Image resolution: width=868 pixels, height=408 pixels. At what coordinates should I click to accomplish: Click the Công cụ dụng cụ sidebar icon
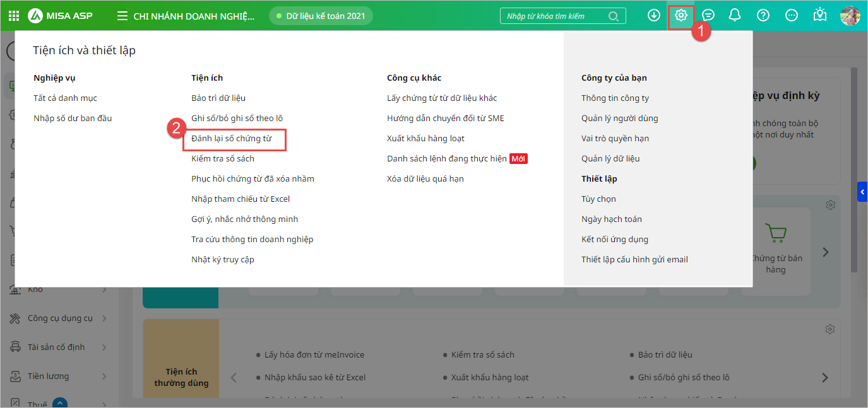(15, 318)
